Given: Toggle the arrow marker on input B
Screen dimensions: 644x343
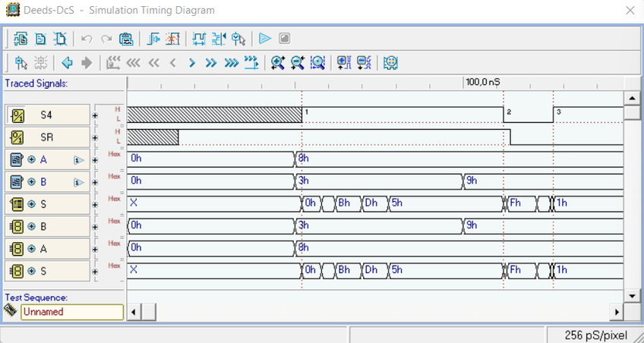Looking at the screenshot, I should pos(77,182).
